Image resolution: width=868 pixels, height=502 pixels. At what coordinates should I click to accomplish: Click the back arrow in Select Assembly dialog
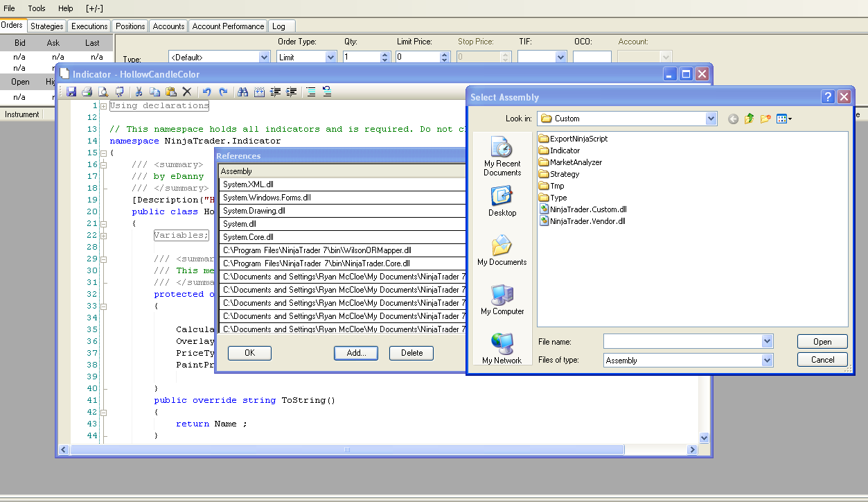[733, 119]
